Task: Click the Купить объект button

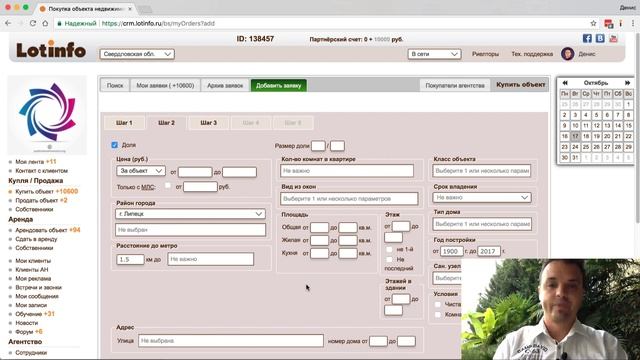Action: click(520, 84)
